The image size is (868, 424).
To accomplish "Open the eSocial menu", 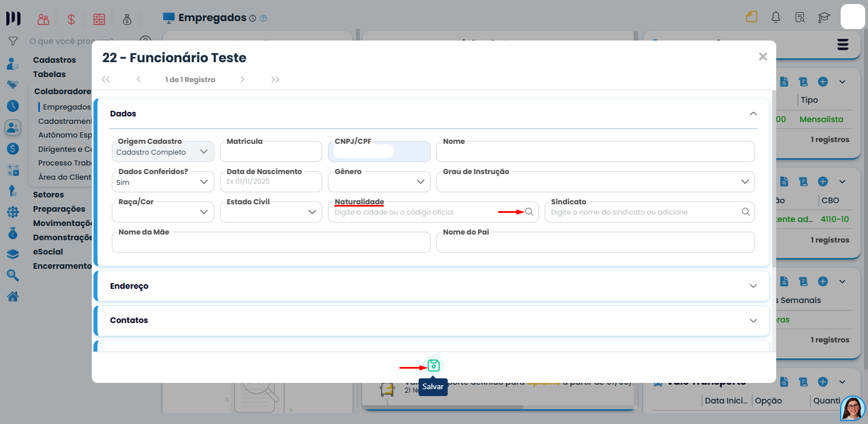I will [48, 252].
